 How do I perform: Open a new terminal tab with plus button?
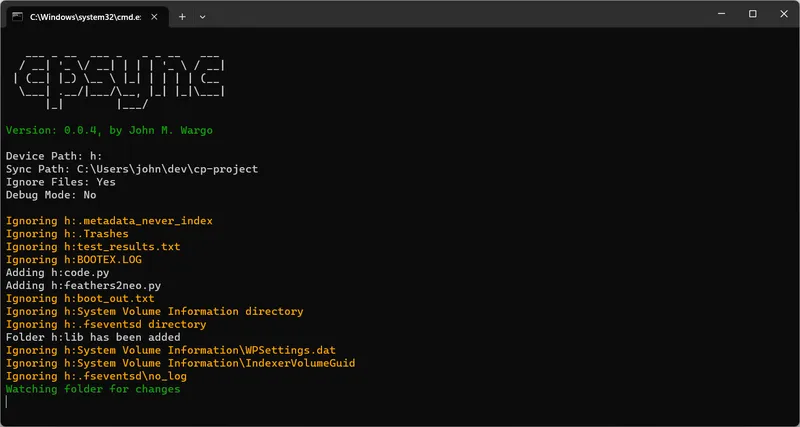(182, 17)
